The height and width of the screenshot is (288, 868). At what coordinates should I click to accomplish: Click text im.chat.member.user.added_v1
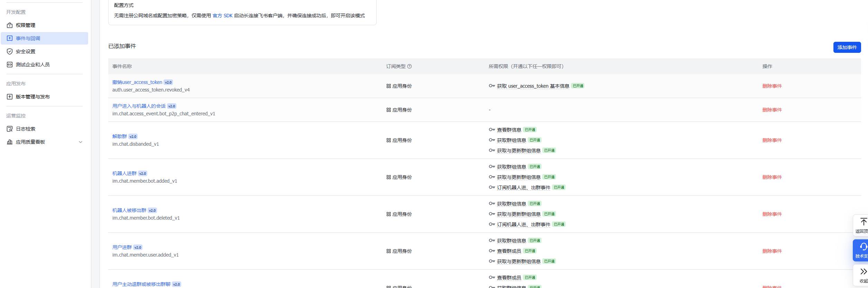[145, 255]
